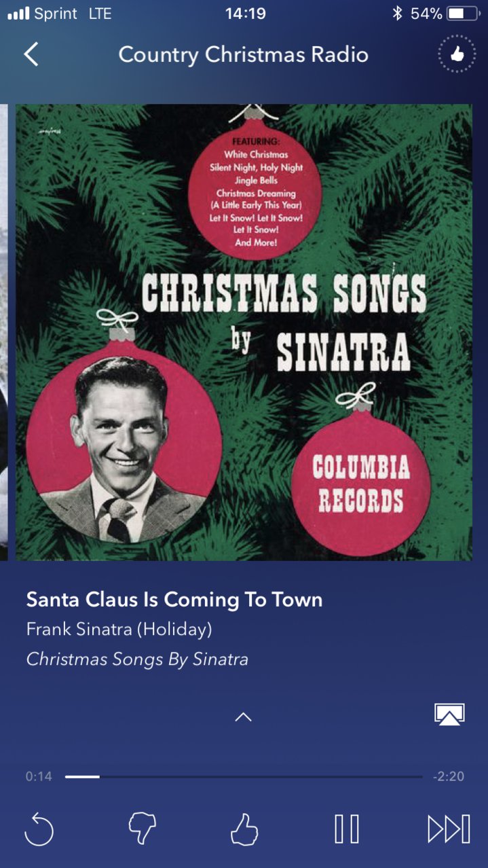488x868 pixels.
Task: Open artist Frank Sinatra (Holiday)
Action: click(119, 630)
